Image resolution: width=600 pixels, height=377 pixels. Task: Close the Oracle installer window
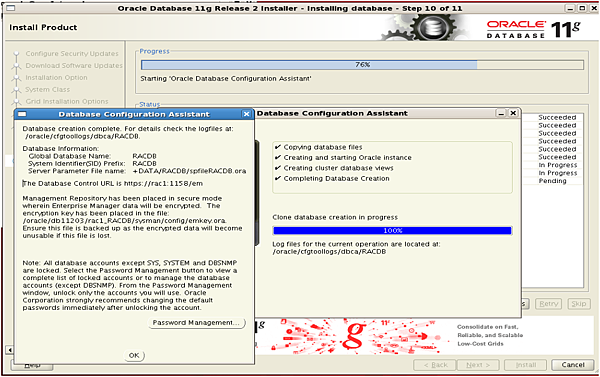[594, 8]
